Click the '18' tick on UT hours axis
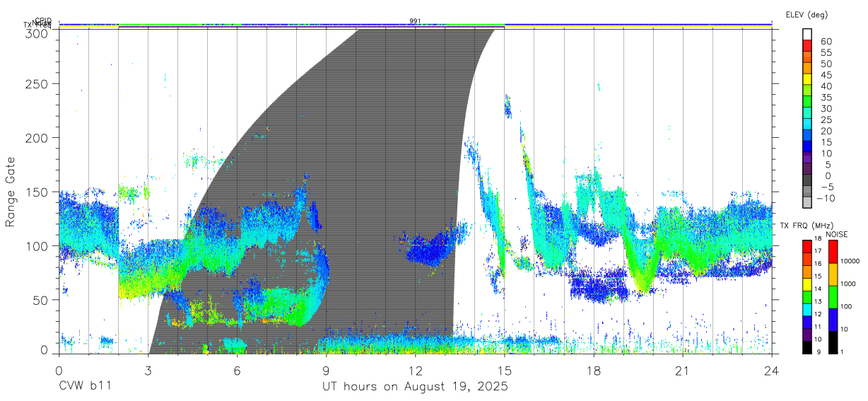 pyautogui.click(x=594, y=371)
